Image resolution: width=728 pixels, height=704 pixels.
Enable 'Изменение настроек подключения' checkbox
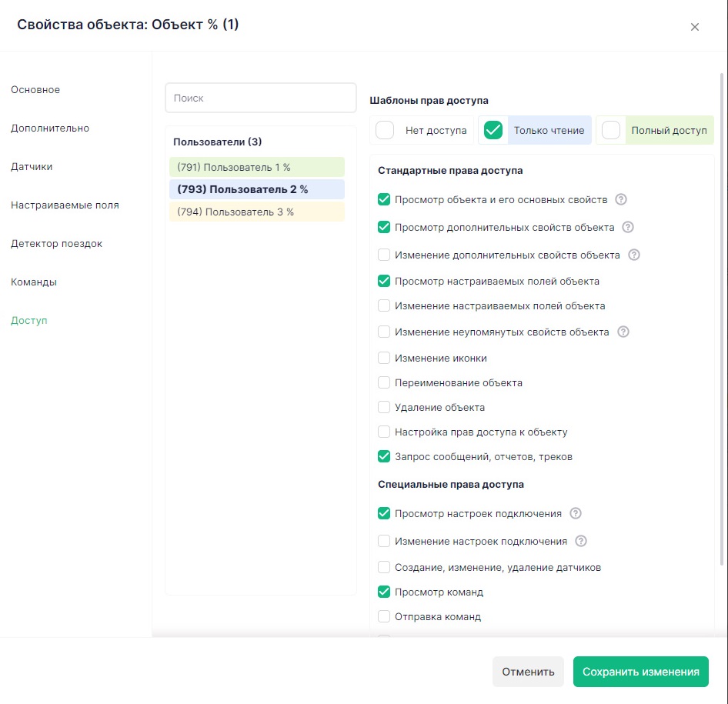384,541
